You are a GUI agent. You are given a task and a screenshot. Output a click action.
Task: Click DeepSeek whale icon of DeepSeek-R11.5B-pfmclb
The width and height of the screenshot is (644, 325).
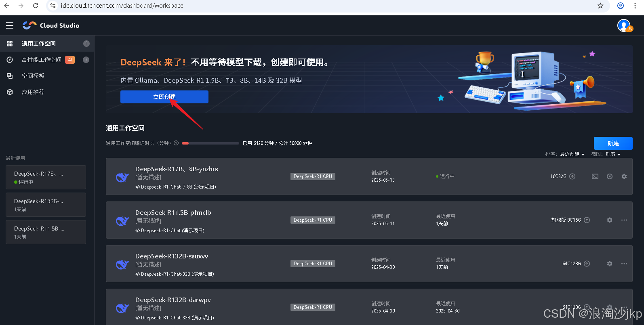tap(122, 220)
